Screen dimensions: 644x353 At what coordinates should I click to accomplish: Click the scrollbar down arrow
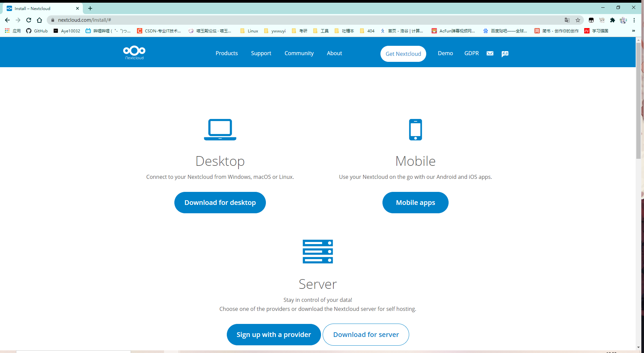638,347
